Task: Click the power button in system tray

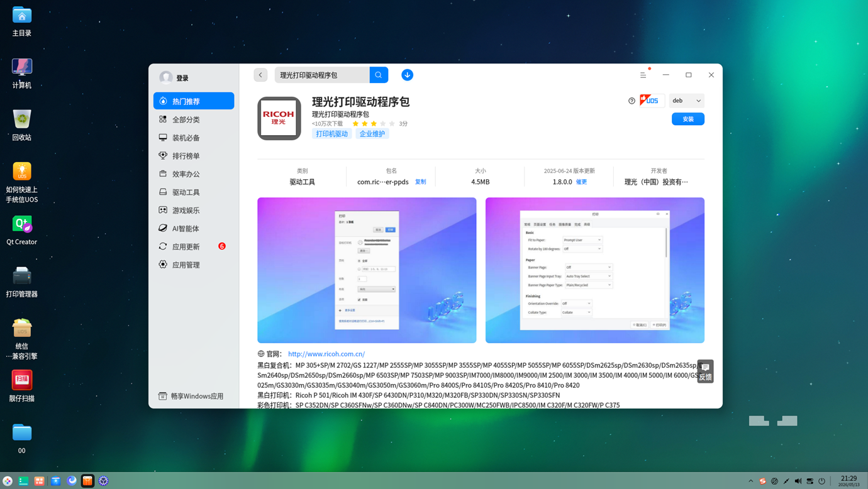Action: [821, 481]
